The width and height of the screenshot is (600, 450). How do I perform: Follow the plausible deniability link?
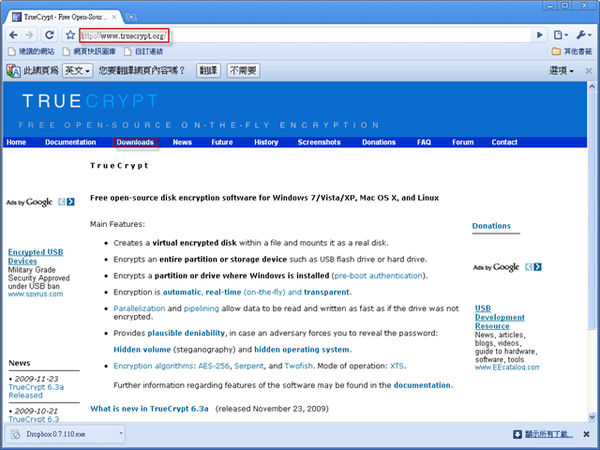click(x=186, y=333)
